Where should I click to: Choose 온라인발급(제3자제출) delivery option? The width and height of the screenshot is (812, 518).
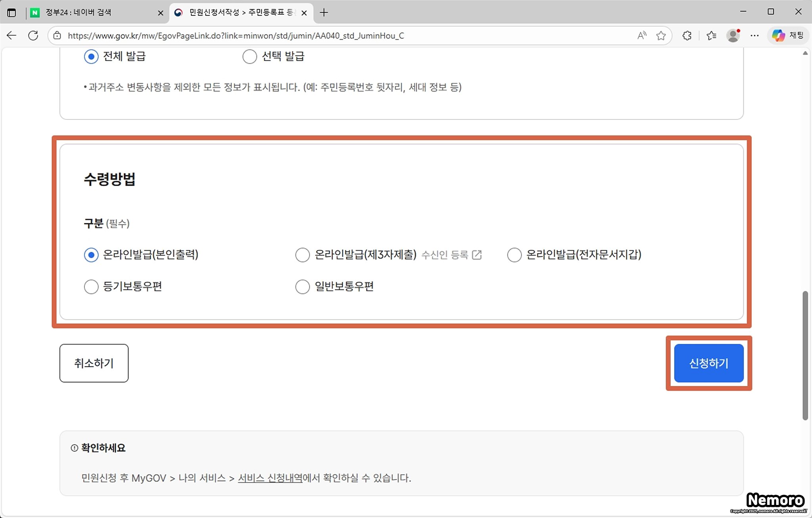pyautogui.click(x=303, y=255)
